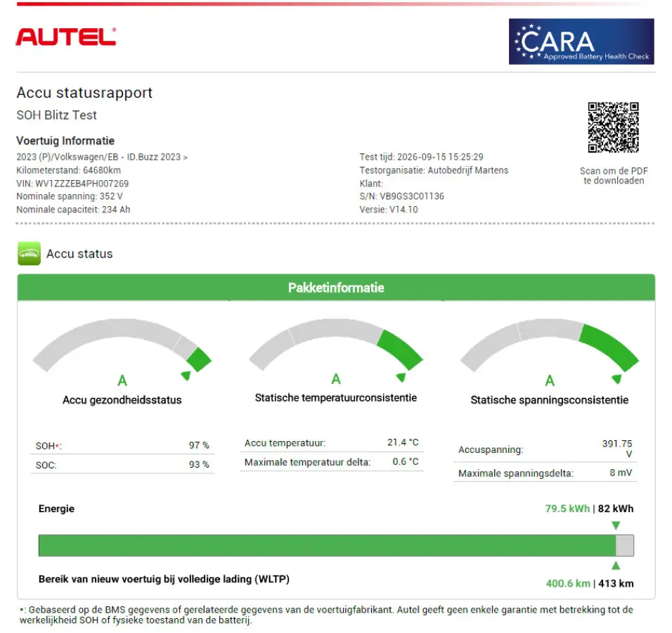This screenshot has width=672, height=633.
Task: Click the Statische spanningsconsistentie gauge
Action: tap(550, 345)
